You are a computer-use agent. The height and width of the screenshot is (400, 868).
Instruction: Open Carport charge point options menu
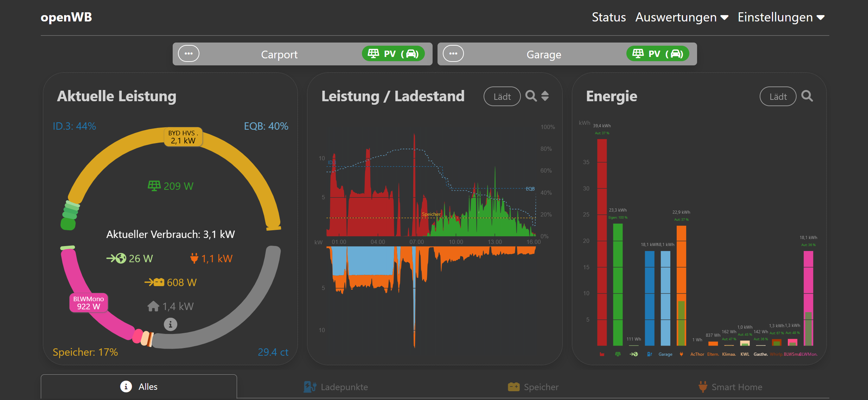pyautogui.click(x=189, y=54)
